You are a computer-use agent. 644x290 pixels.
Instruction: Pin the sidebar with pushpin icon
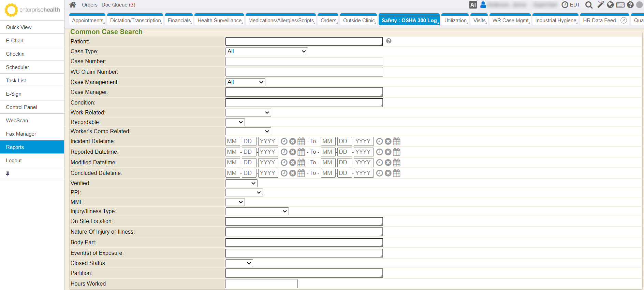point(8,174)
